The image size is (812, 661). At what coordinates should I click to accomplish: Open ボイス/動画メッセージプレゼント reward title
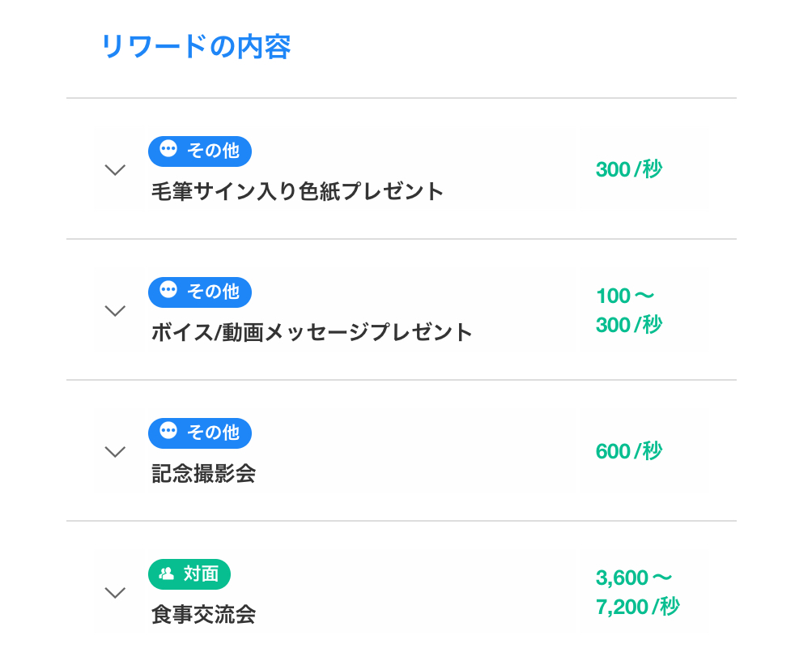pos(312,332)
